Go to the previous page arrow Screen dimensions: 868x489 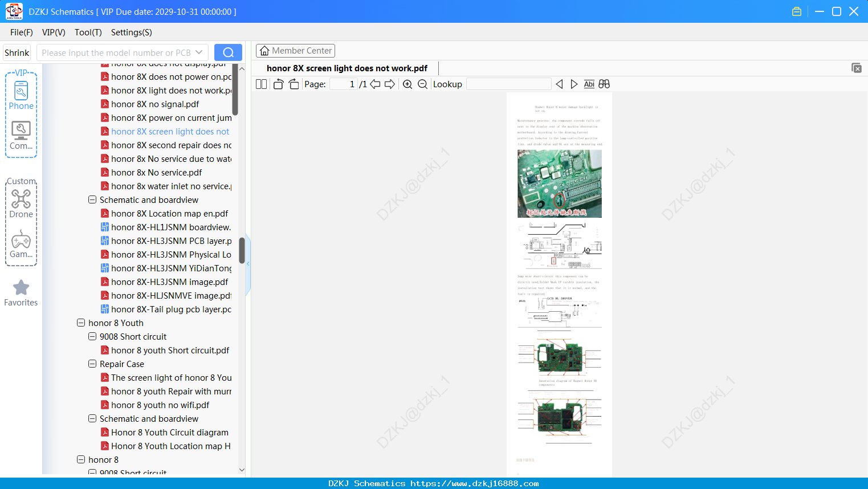[375, 84]
